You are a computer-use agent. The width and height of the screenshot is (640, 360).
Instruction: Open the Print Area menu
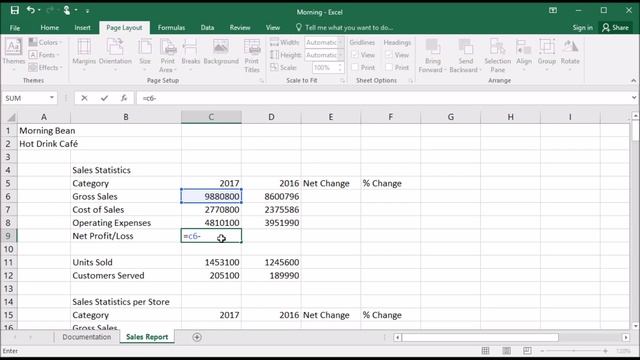pyautogui.click(x=167, y=56)
